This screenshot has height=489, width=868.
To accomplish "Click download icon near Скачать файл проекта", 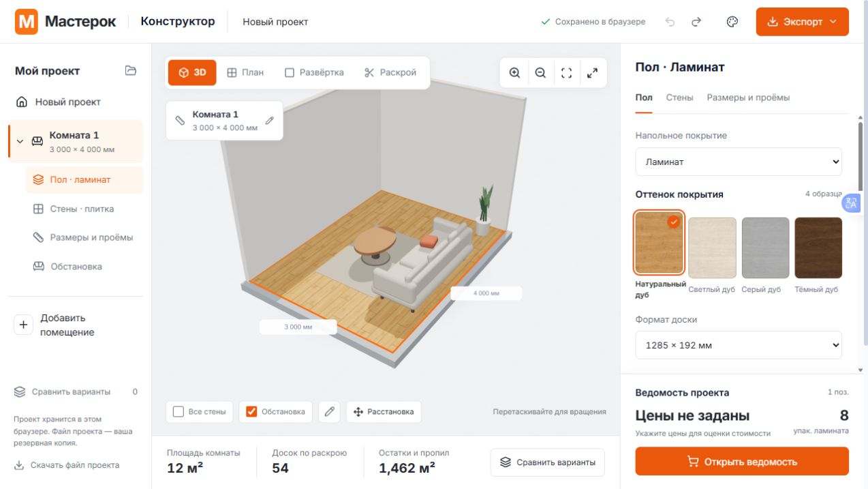I will pos(18,466).
